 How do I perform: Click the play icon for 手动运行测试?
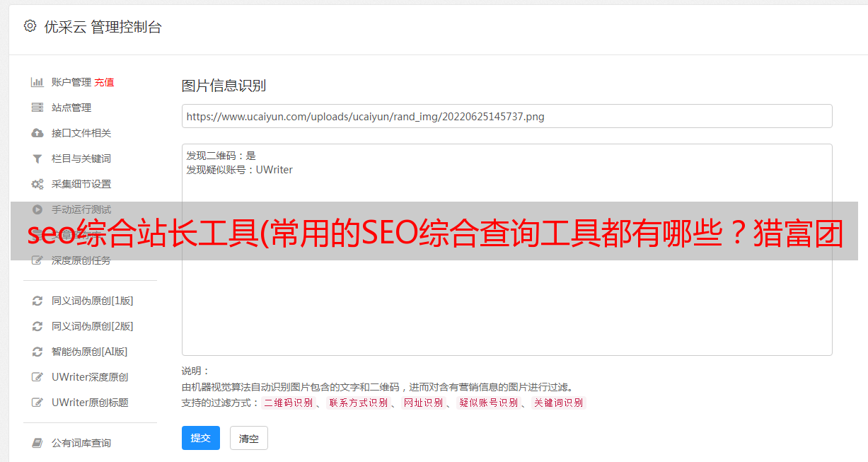tap(37, 209)
